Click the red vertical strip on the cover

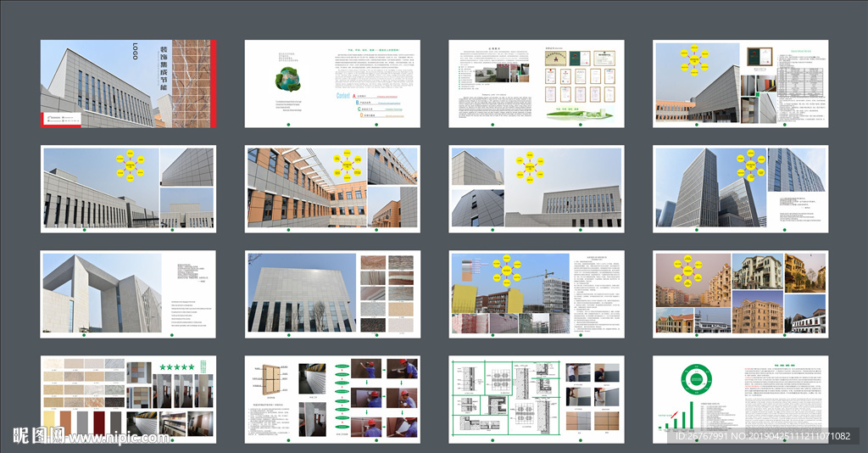pyautogui.click(x=213, y=83)
